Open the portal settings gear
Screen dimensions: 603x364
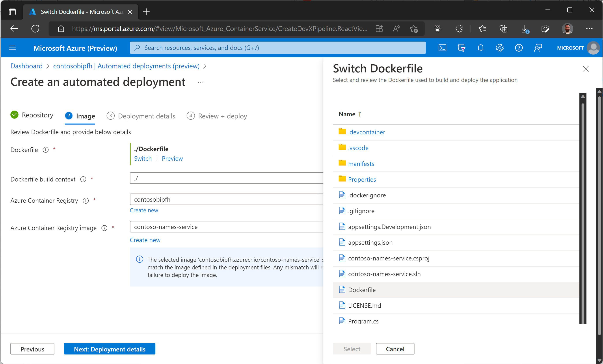pos(499,48)
